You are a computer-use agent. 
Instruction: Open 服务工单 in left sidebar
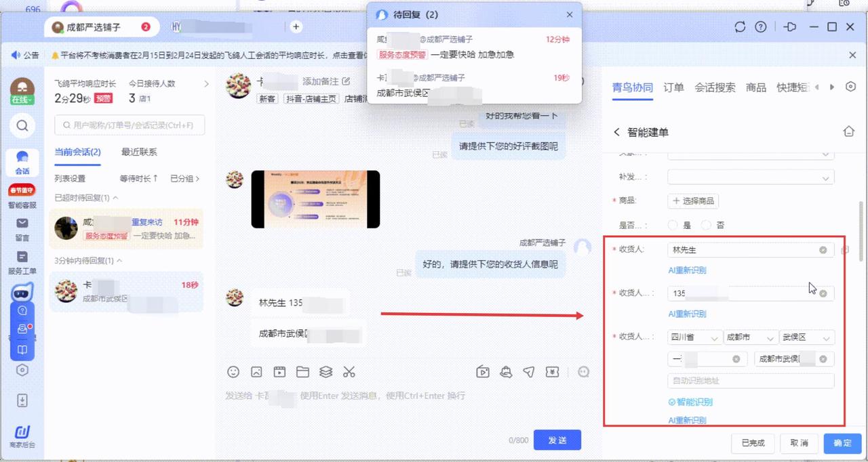(x=22, y=262)
